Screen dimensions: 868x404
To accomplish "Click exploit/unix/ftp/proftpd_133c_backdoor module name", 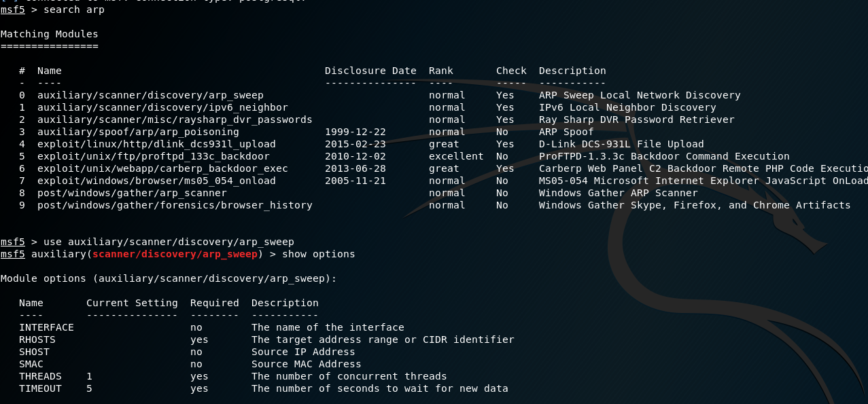I will click(x=154, y=156).
